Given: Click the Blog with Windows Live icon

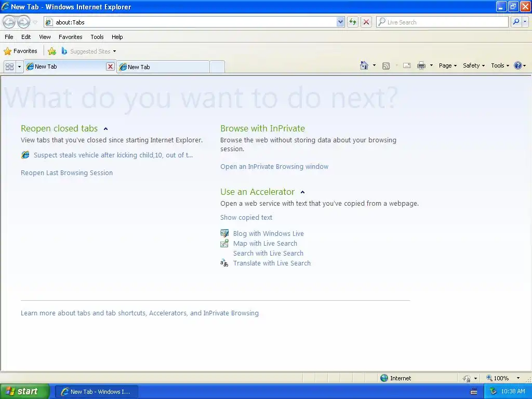Looking at the screenshot, I should [224, 233].
